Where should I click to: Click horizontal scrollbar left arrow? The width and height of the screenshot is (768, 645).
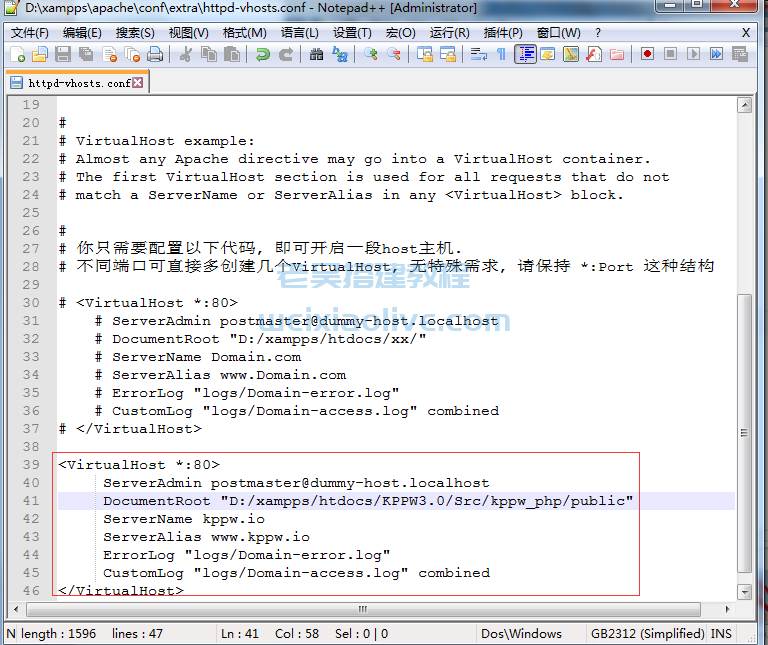(16, 610)
